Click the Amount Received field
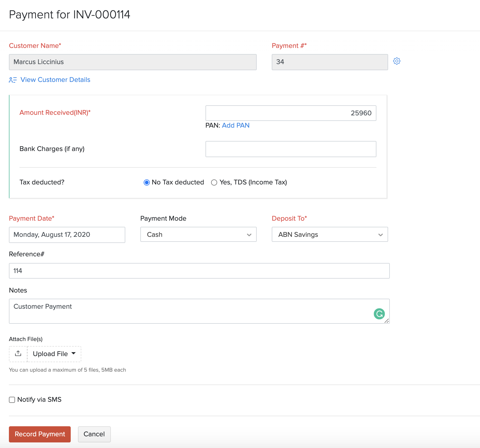This screenshot has height=448, width=480. point(291,113)
